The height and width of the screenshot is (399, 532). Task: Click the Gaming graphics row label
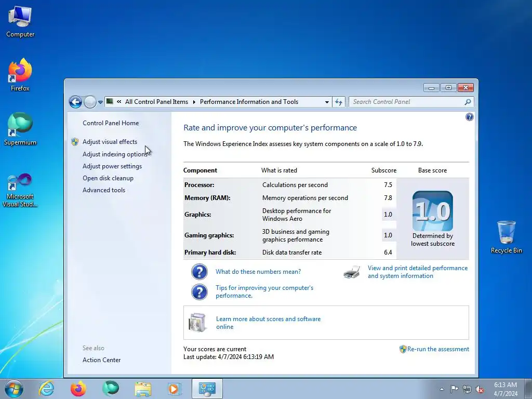(209, 235)
